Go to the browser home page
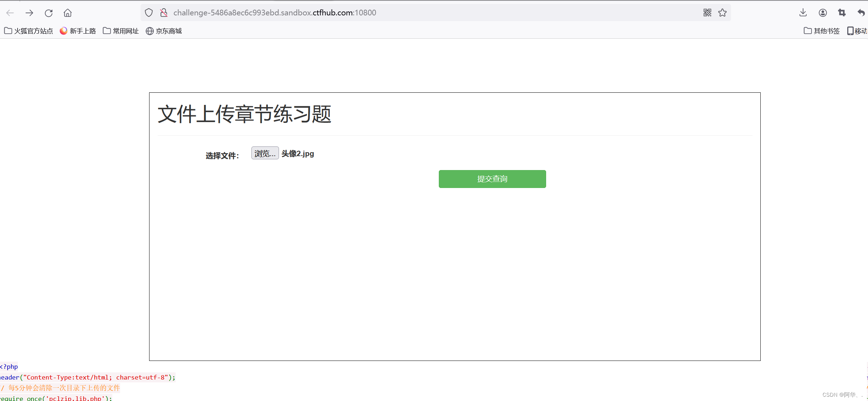 (68, 13)
